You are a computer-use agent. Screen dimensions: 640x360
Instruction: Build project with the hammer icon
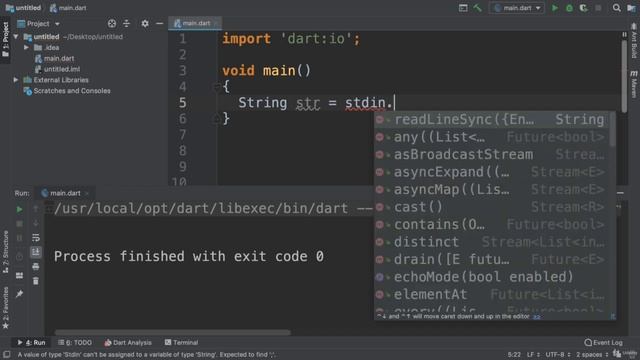(477, 8)
